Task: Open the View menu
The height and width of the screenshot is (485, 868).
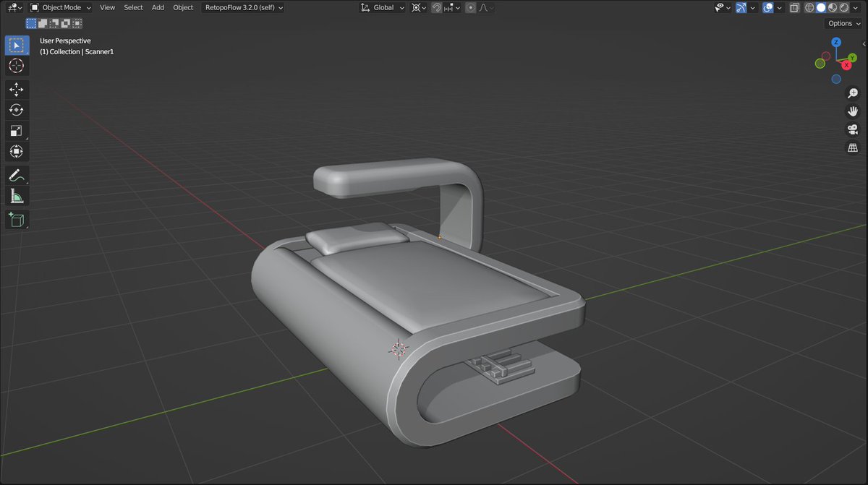Action: [x=107, y=7]
